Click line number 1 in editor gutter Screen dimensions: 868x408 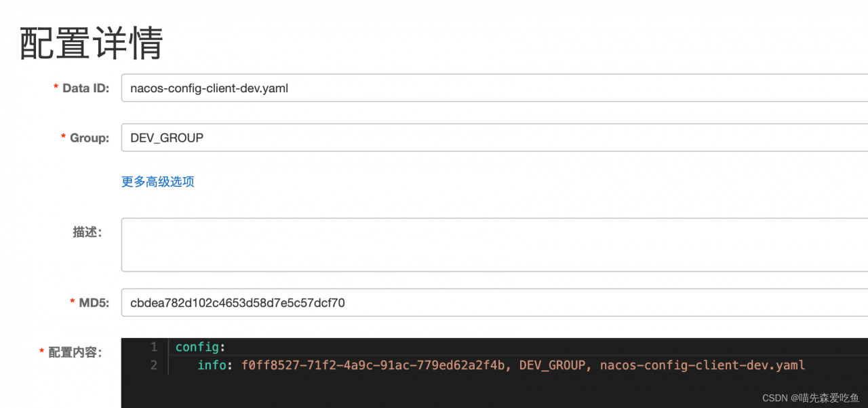click(x=154, y=347)
